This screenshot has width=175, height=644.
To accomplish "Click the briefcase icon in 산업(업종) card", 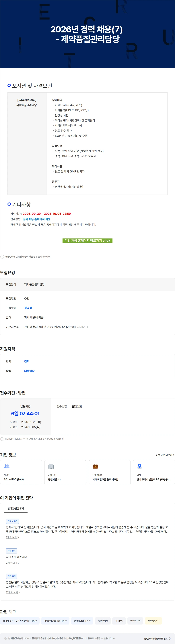I will pyautogui.click(x=95, y=466).
